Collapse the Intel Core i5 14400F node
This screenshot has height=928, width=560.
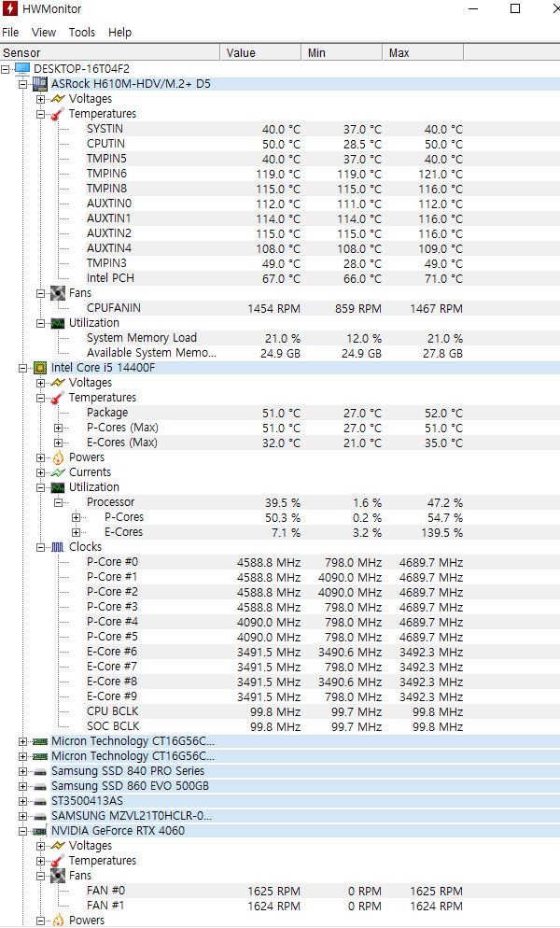coord(23,368)
